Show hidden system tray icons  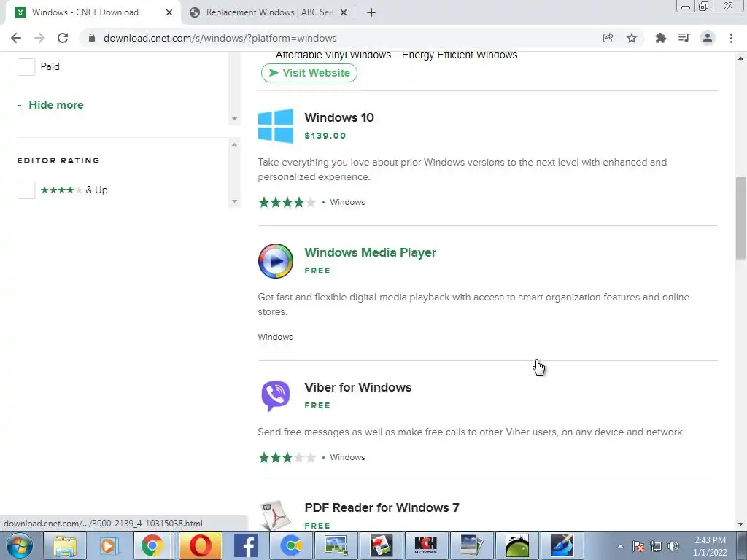pos(620,546)
